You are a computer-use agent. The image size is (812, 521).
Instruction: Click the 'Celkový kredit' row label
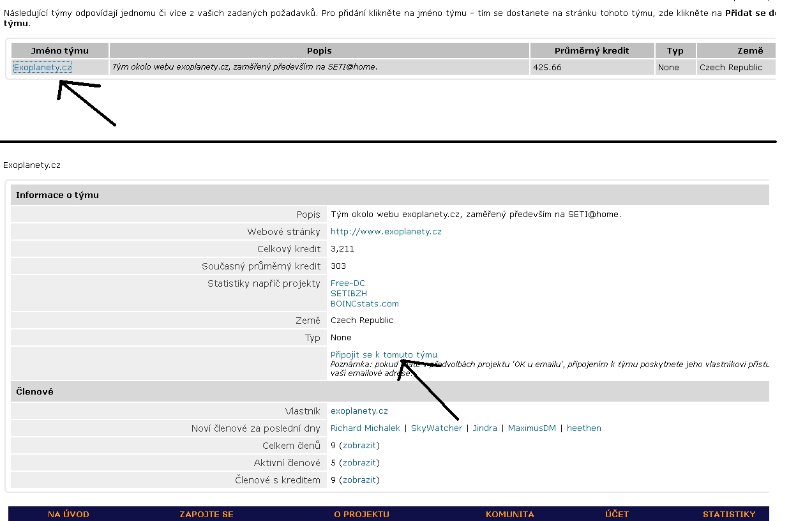(x=289, y=249)
